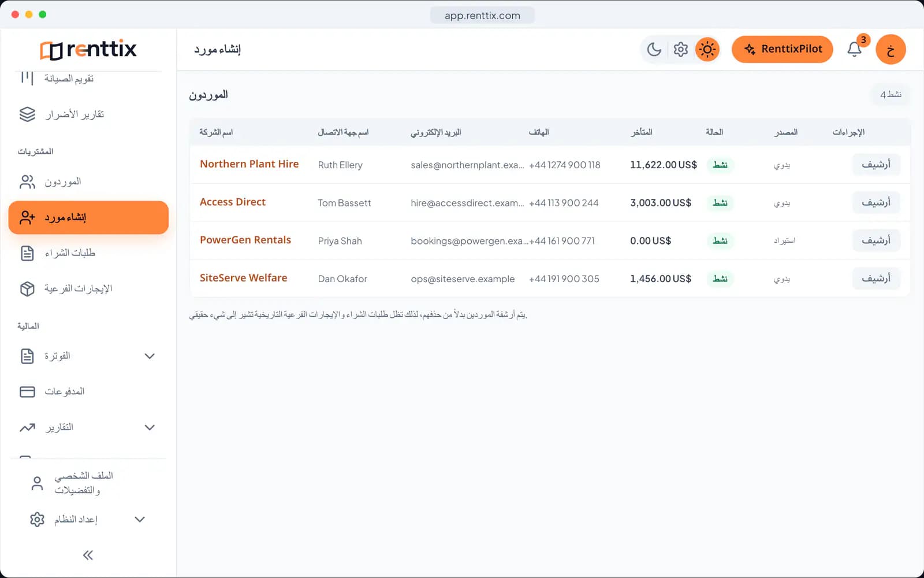Click the البريد الإلكتروني column header
Screen dimensions: 924x578
436,132
